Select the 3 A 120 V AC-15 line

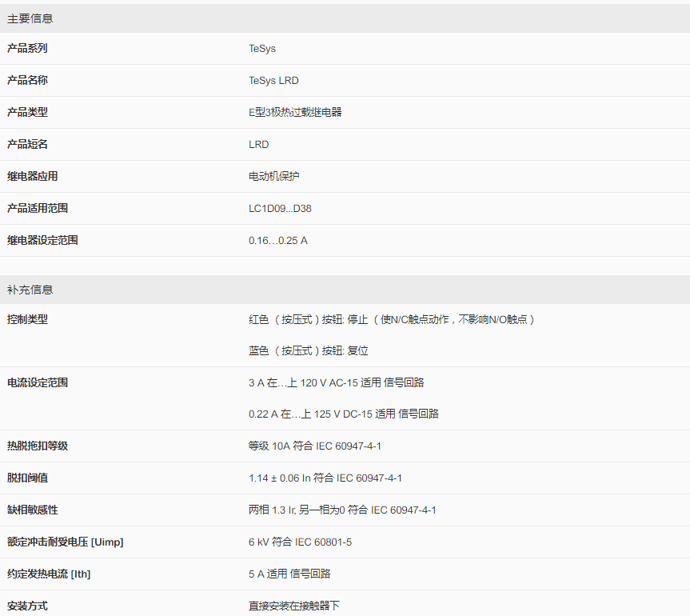(336, 382)
